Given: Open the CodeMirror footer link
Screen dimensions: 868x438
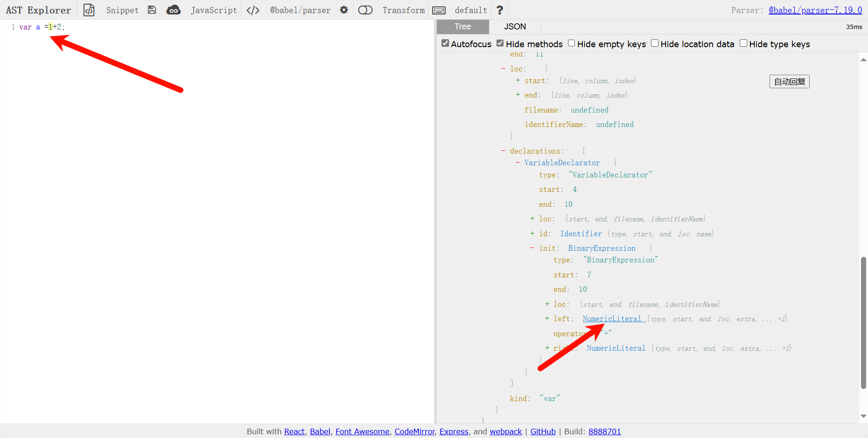Looking at the screenshot, I should click(414, 431).
